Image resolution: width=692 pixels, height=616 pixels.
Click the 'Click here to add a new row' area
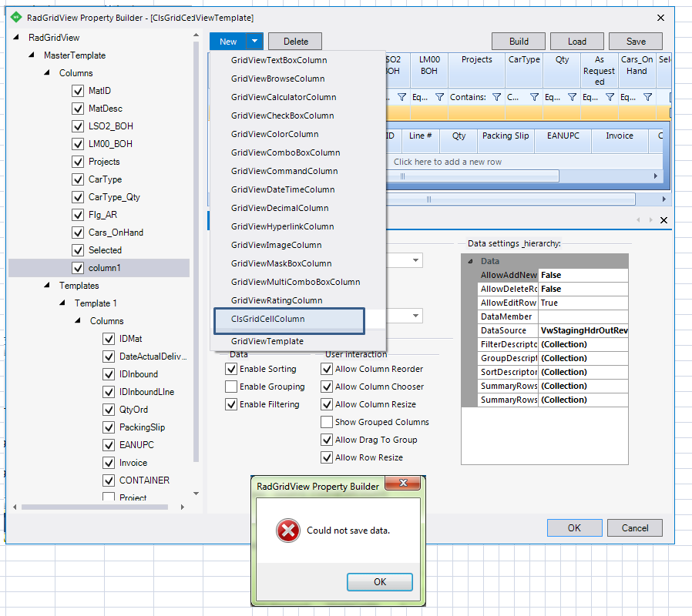[x=447, y=162]
